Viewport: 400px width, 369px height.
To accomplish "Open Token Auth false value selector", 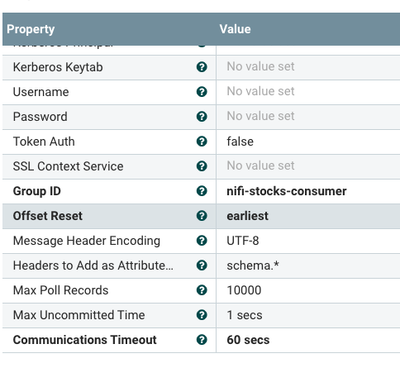I will [x=308, y=142].
